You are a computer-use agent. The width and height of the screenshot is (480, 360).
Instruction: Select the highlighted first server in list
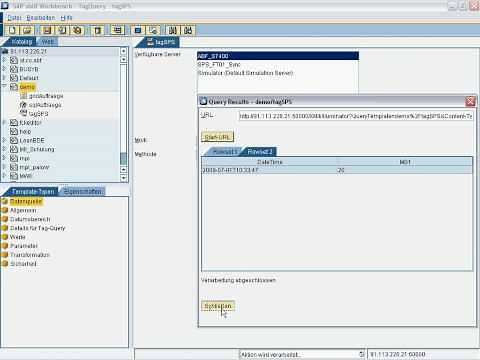tap(278, 56)
